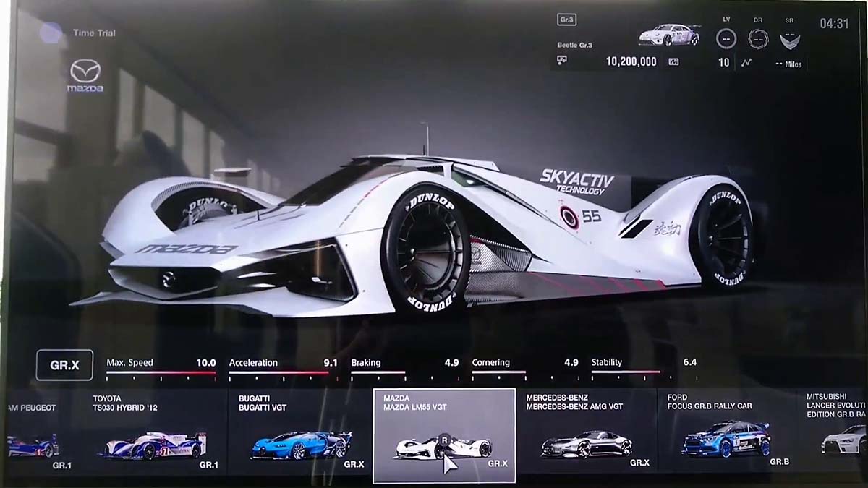Click the Mazda logo emblem
The height and width of the screenshot is (488, 868).
[x=85, y=76]
